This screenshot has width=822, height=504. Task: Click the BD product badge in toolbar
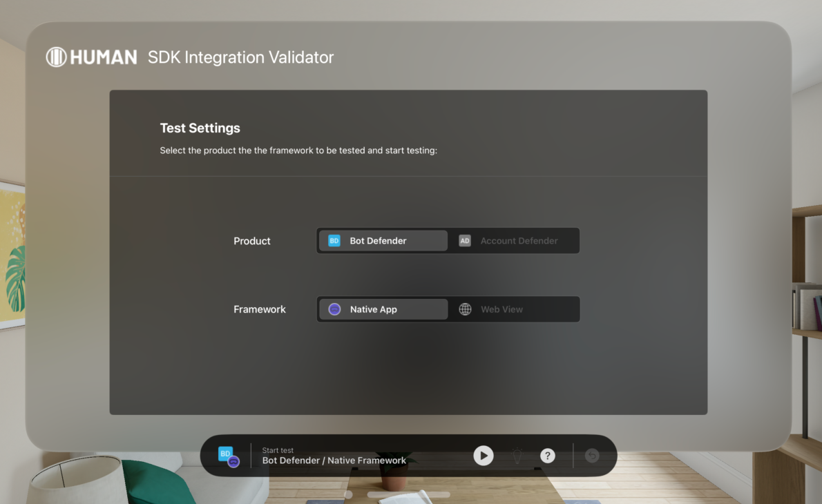(x=229, y=456)
